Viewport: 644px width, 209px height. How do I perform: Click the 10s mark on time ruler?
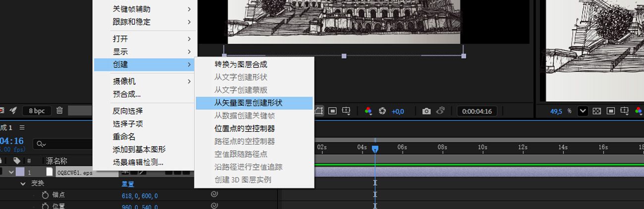(x=483, y=147)
